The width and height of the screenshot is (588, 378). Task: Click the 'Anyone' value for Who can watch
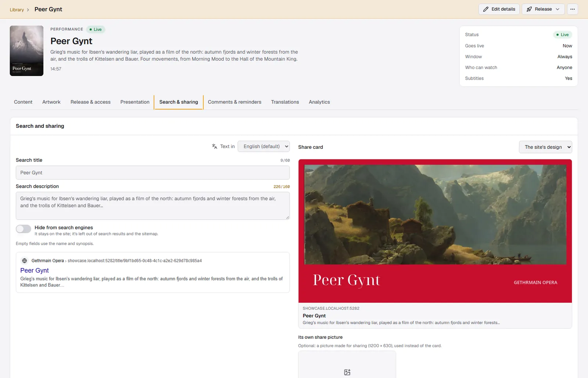[564, 68]
